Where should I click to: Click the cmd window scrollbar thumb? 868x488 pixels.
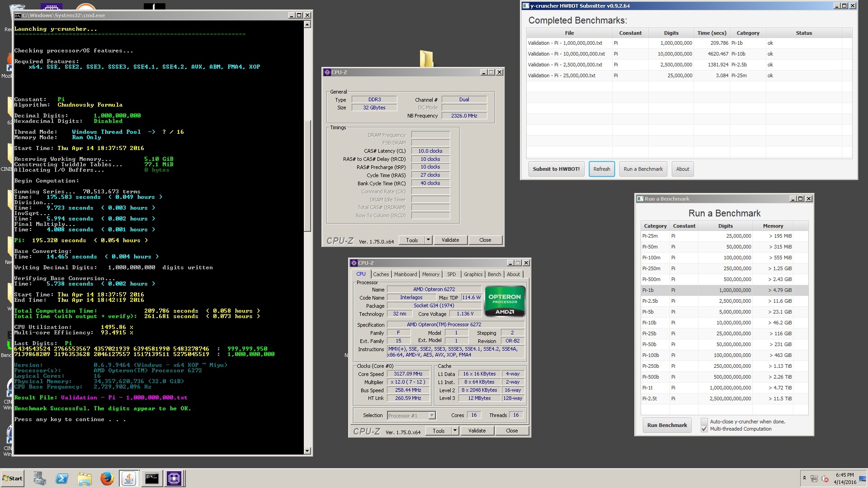coord(307,176)
